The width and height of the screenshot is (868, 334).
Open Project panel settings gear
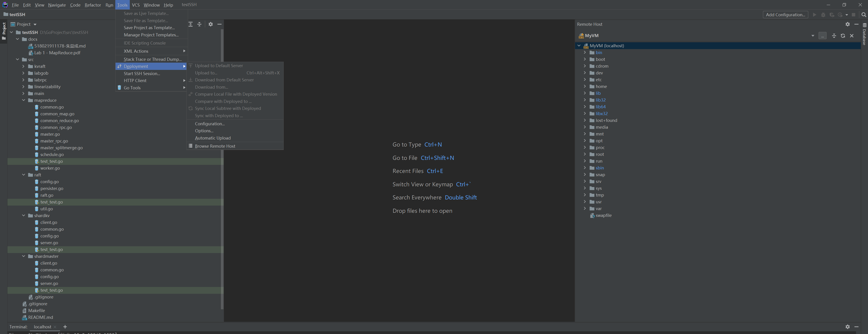pos(211,24)
